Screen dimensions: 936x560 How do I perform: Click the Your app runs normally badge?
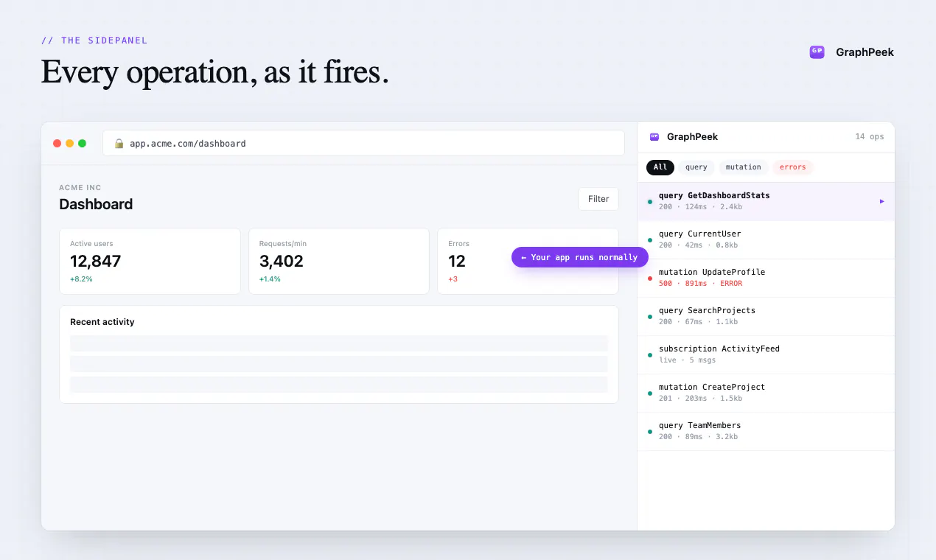coord(580,257)
